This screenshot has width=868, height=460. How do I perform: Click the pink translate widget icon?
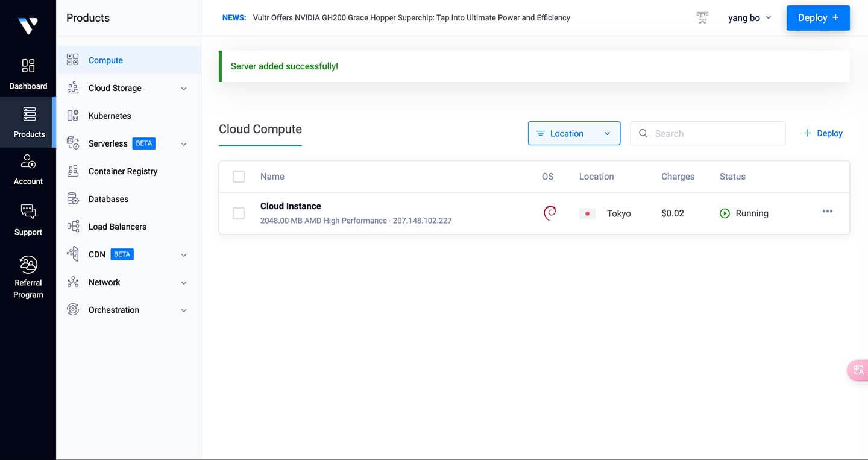tap(858, 370)
